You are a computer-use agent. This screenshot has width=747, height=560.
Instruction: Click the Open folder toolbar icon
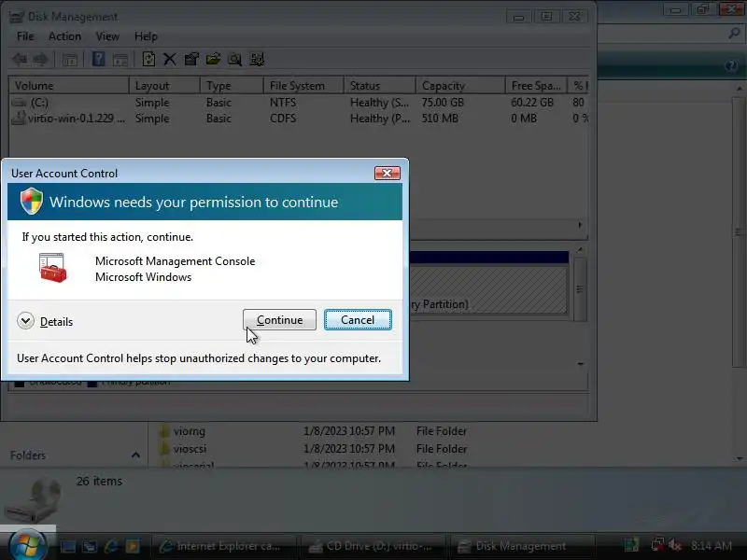pos(213,59)
